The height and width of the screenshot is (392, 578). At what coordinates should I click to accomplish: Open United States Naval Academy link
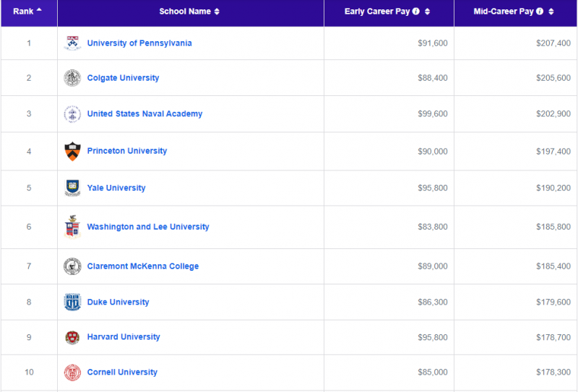(x=145, y=114)
